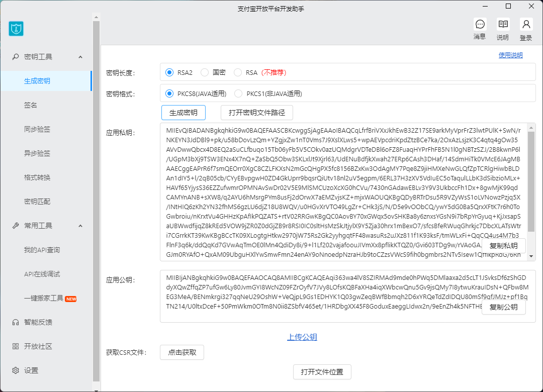The image size is (543, 392).
Task: Select the RSA2 key length option
Action: (169, 72)
